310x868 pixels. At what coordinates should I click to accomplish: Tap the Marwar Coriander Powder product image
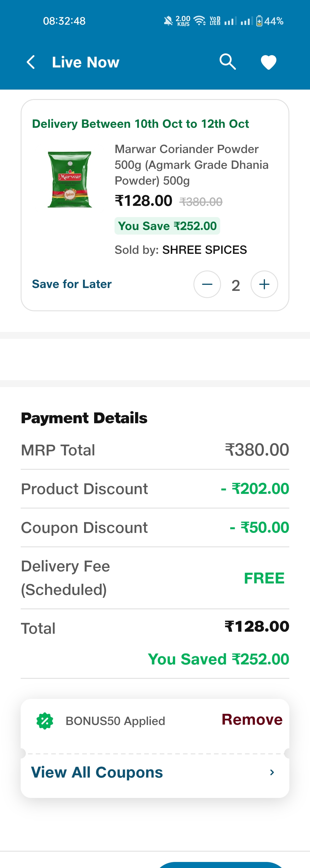pos(70,179)
